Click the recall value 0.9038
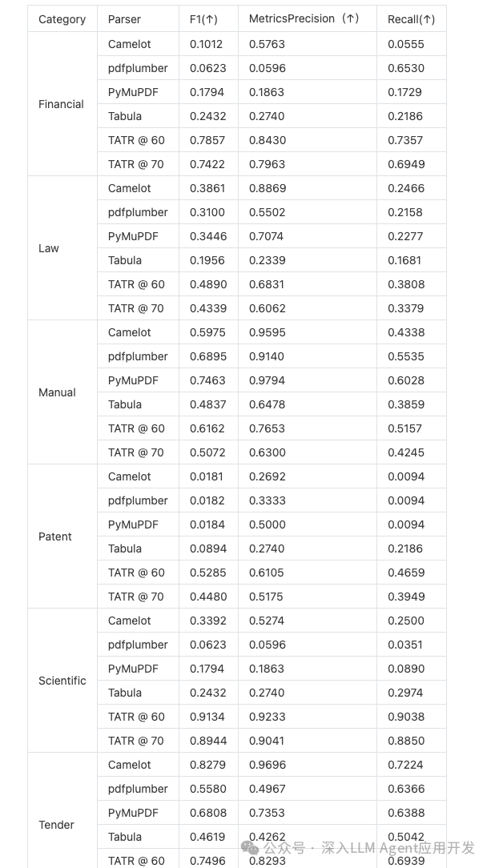Screen dimensions: 491x868 pyautogui.click(x=406, y=717)
